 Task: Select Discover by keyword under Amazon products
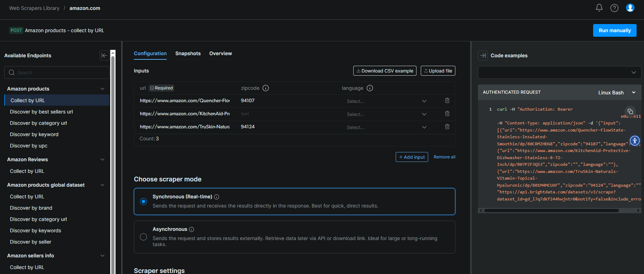[34, 134]
